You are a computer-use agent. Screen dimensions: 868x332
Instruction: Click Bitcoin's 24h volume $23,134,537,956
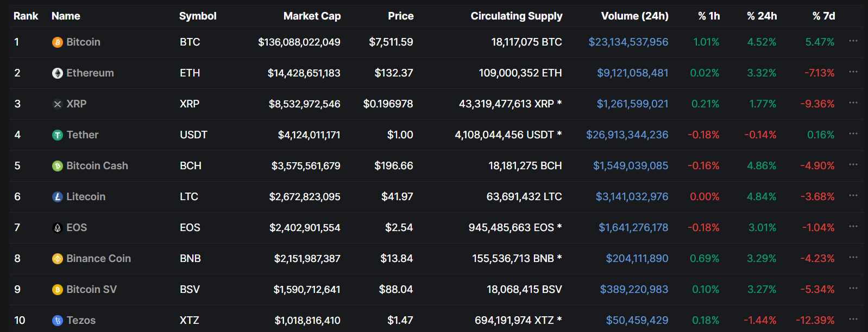628,42
